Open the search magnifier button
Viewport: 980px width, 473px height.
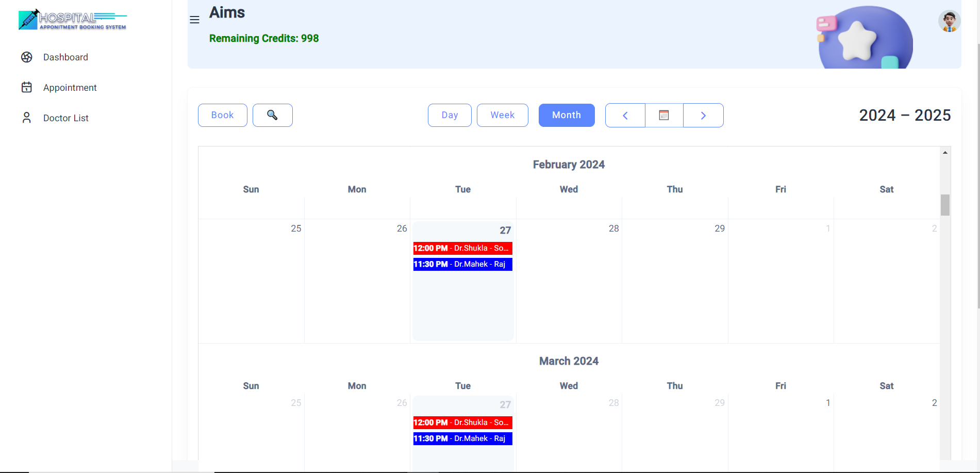tap(272, 115)
